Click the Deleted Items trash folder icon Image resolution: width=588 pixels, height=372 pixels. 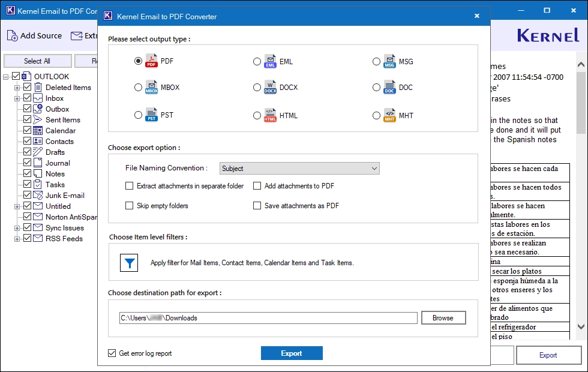(x=38, y=88)
